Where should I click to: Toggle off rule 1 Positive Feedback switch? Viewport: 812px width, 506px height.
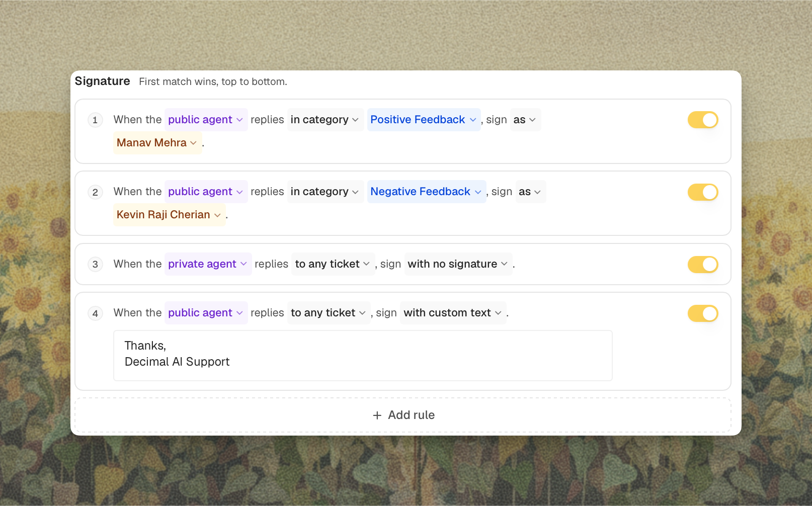tap(703, 120)
